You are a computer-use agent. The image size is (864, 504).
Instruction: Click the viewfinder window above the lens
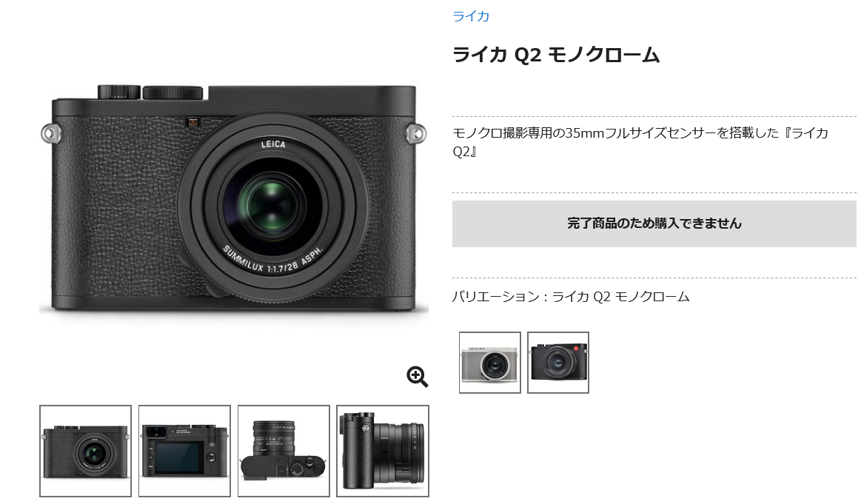(192, 122)
